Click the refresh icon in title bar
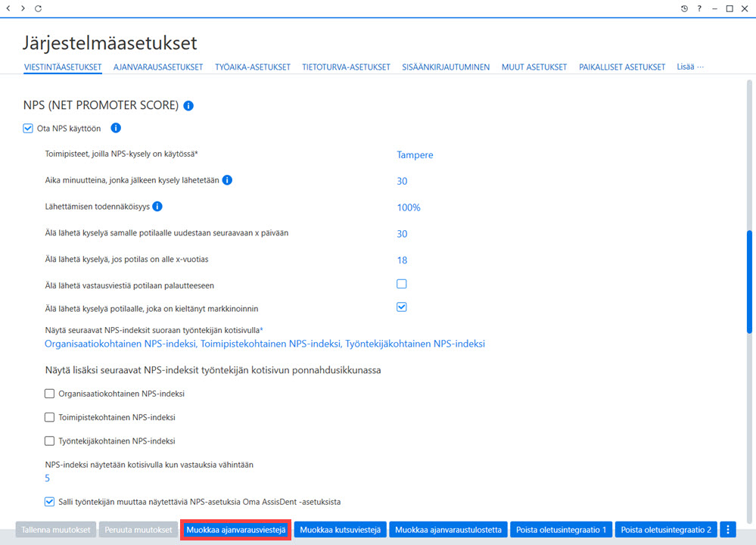 pyautogui.click(x=38, y=8)
